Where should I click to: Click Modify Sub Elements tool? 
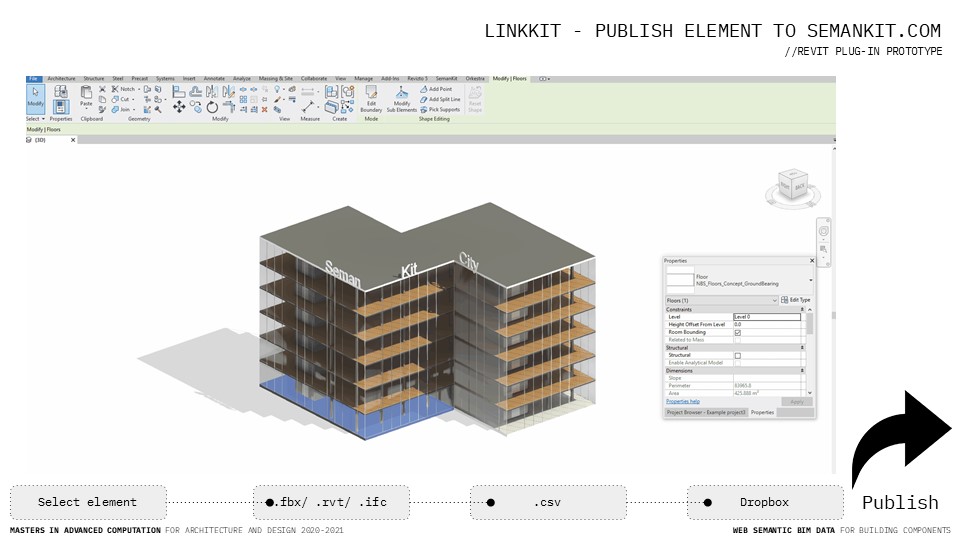click(x=401, y=98)
